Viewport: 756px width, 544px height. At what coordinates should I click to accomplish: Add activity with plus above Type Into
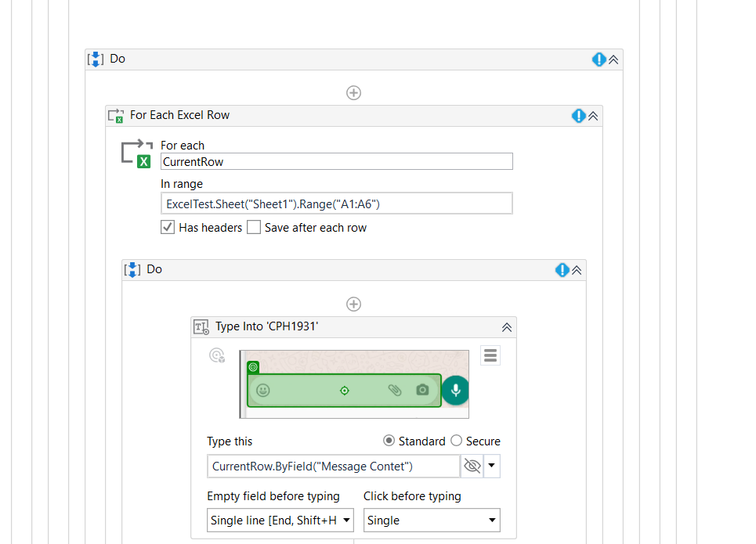353,304
